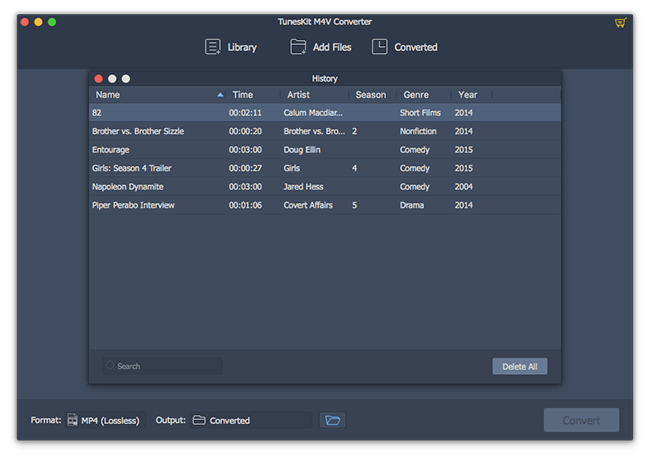Click the Convert button
650x460 pixels.
click(581, 420)
